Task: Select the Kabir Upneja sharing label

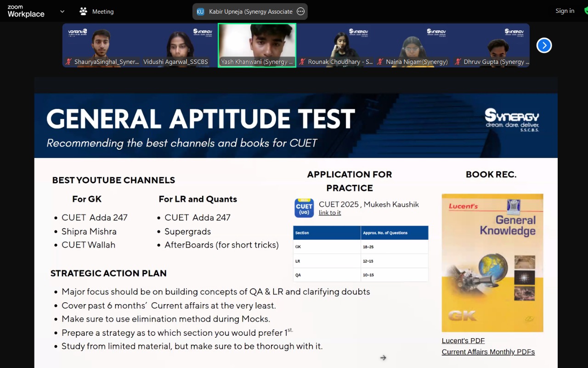Action: [251, 11]
